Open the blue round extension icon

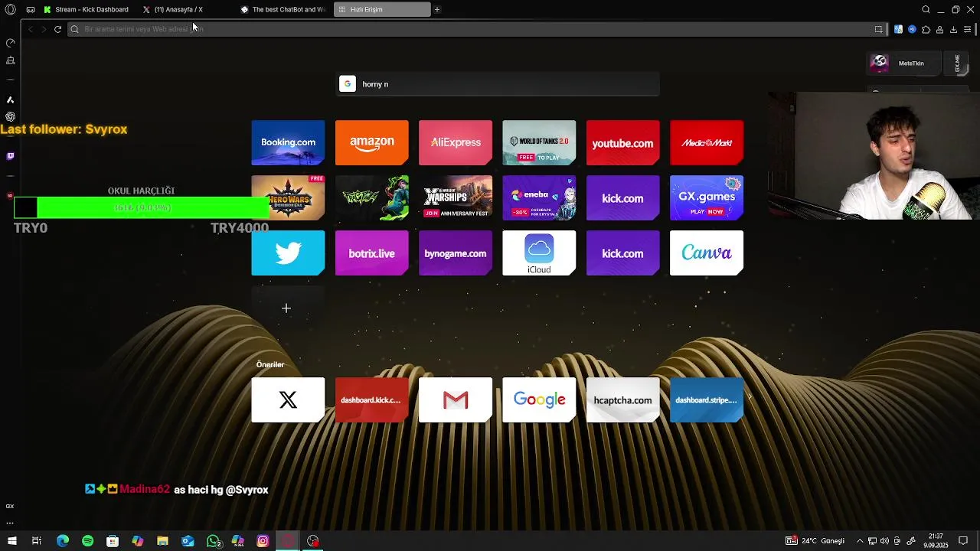coord(912,29)
